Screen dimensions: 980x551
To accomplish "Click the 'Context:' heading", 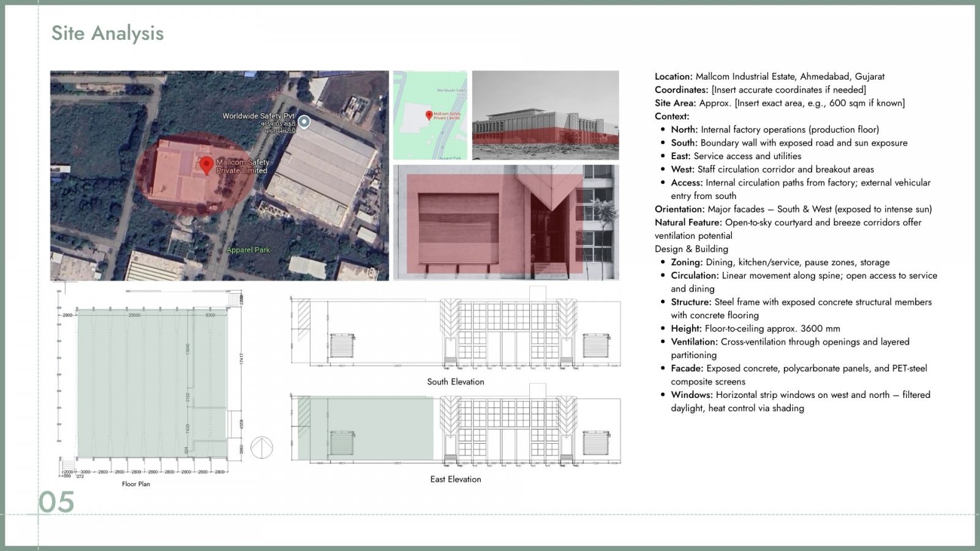I will [672, 116].
